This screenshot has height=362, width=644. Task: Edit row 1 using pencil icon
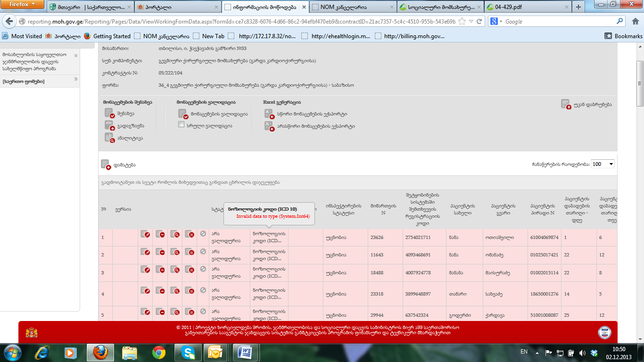[x=145, y=234]
